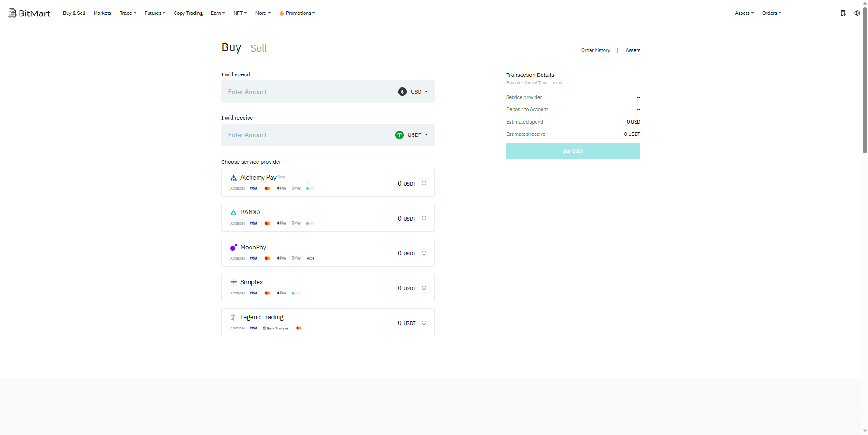
Task: Expand the NFT menu
Action: click(240, 13)
